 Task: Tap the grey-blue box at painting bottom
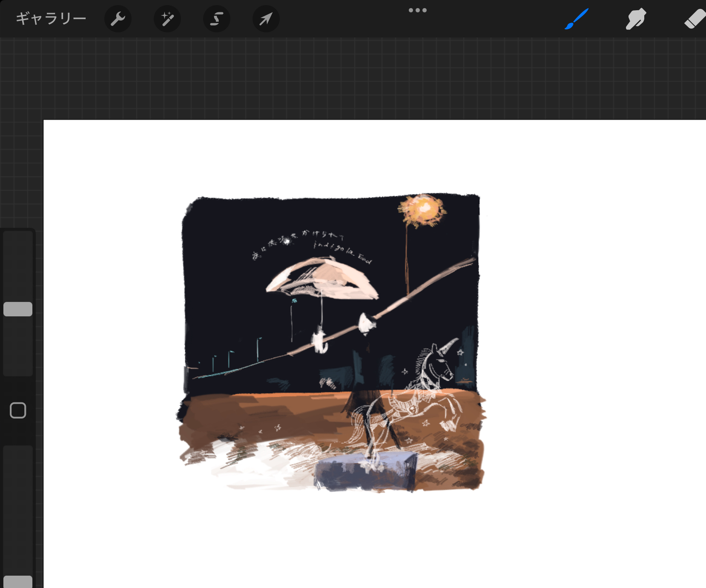coord(366,472)
